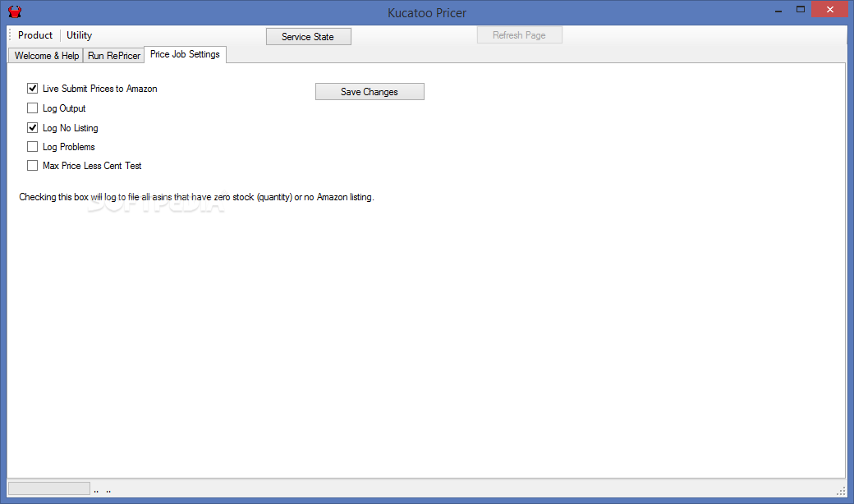Click Save Changes button
Image resolution: width=854 pixels, height=504 pixels.
coord(370,91)
